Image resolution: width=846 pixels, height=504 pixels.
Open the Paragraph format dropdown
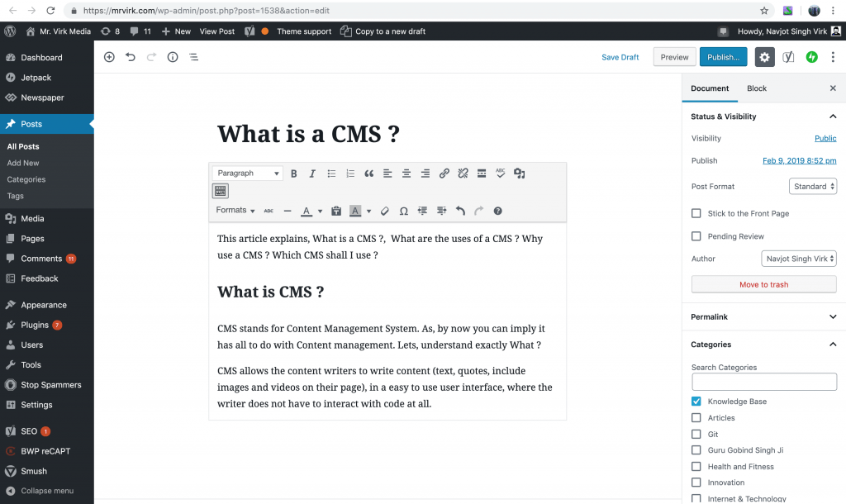click(248, 174)
